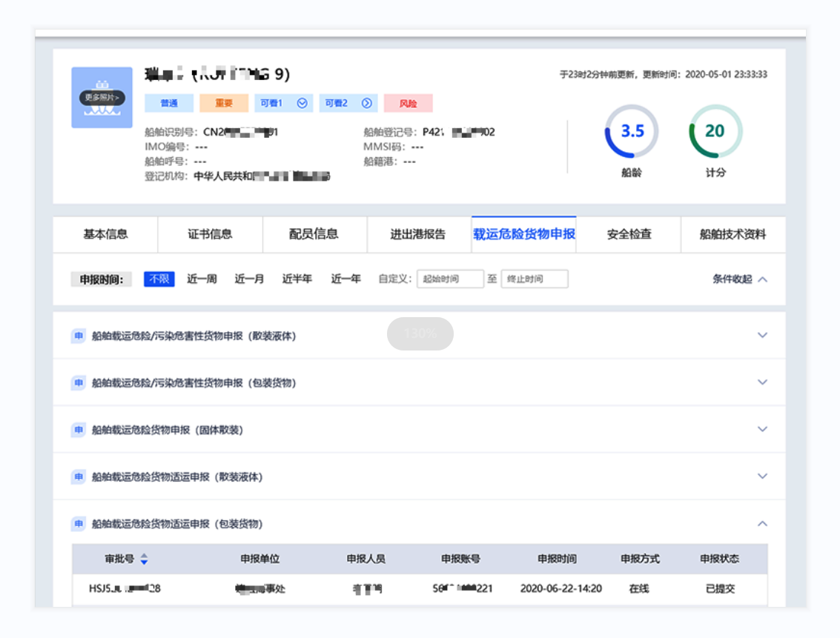Select the 不限 time filter

[x=159, y=279]
